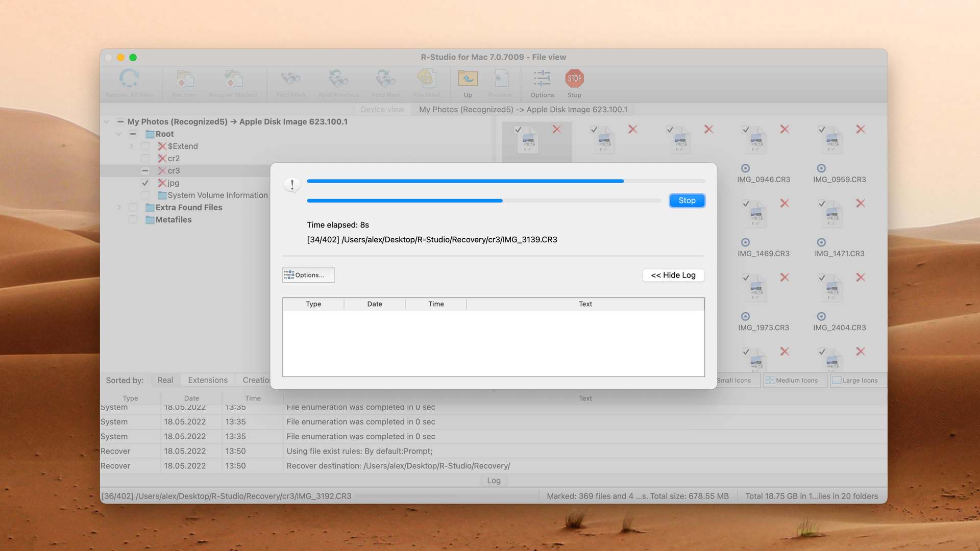This screenshot has width=980, height=551.
Task: Click the red Stop sign toolbar icon
Action: [x=575, y=79]
